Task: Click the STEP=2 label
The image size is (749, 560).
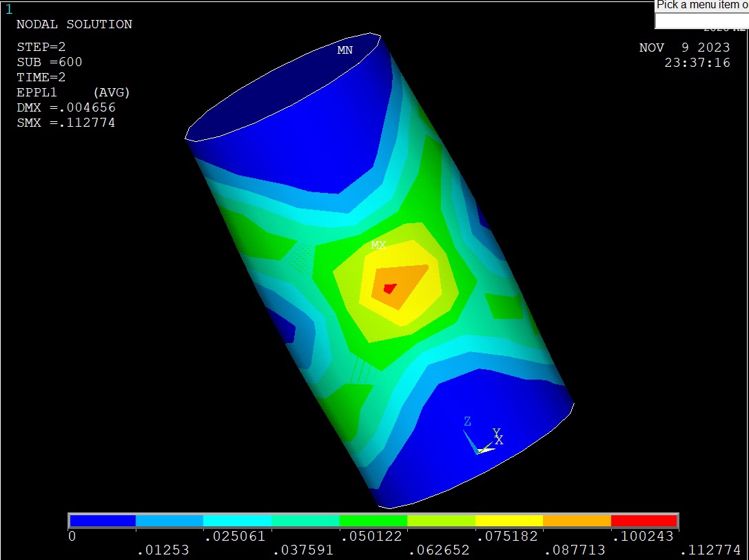Action: coord(41,48)
